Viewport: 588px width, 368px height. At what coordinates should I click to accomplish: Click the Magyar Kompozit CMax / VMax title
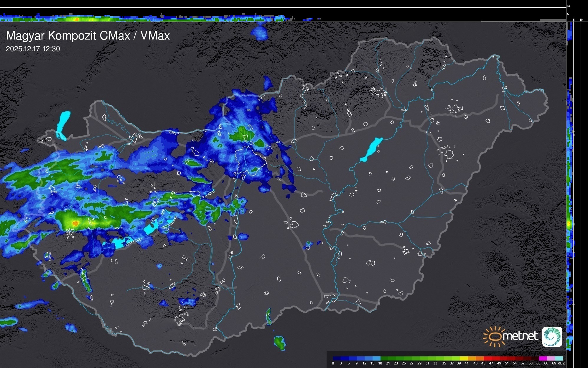click(x=88, y=36)
